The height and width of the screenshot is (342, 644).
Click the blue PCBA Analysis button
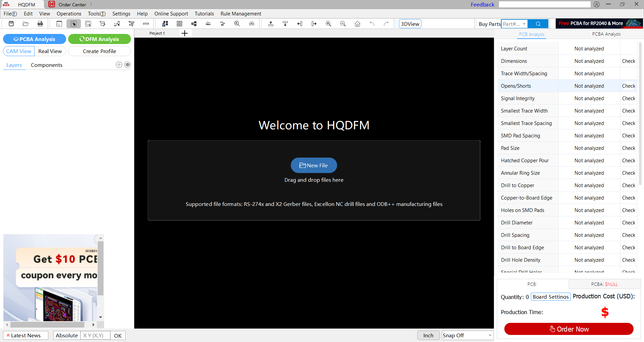pos(34,39)
